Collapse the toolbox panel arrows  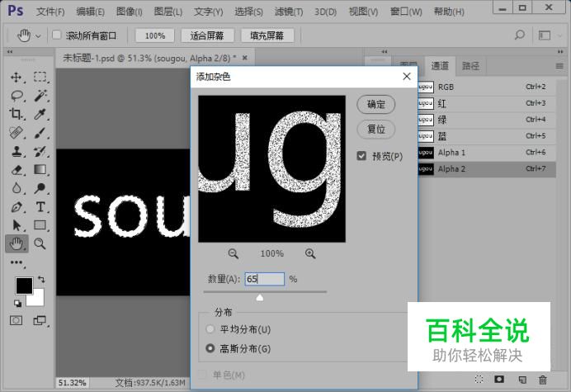click(9, 51)
